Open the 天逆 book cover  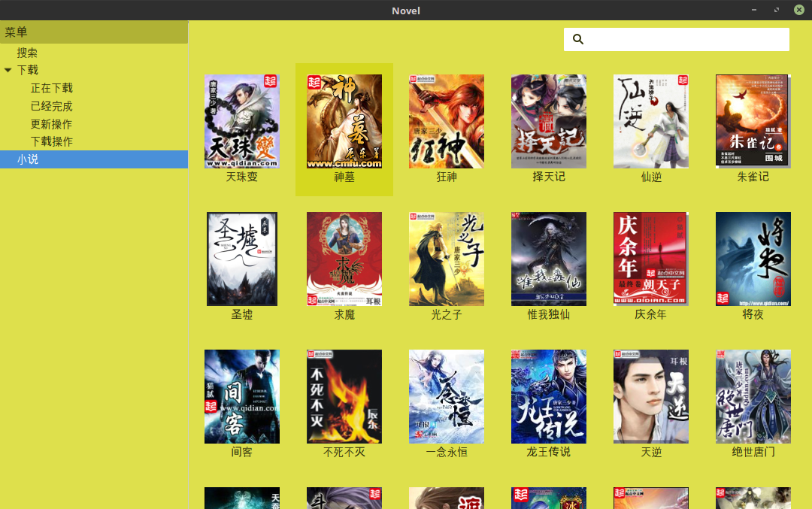[x=651, y=397]
